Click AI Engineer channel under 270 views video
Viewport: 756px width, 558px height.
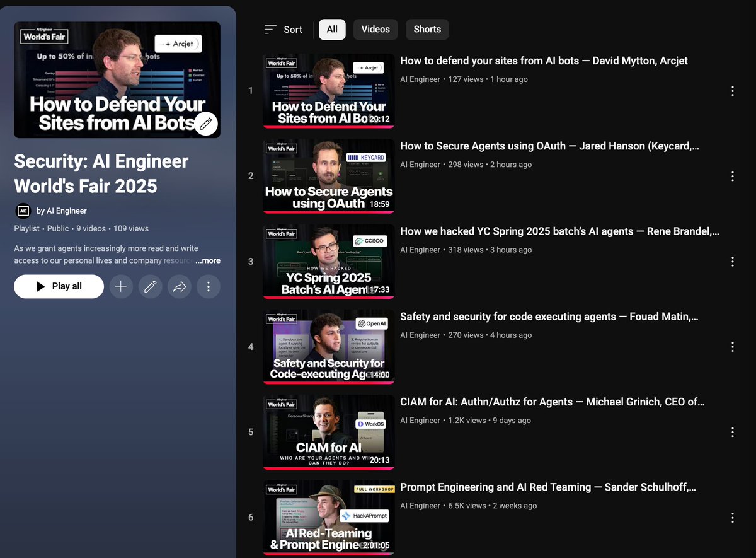point(420,335)
